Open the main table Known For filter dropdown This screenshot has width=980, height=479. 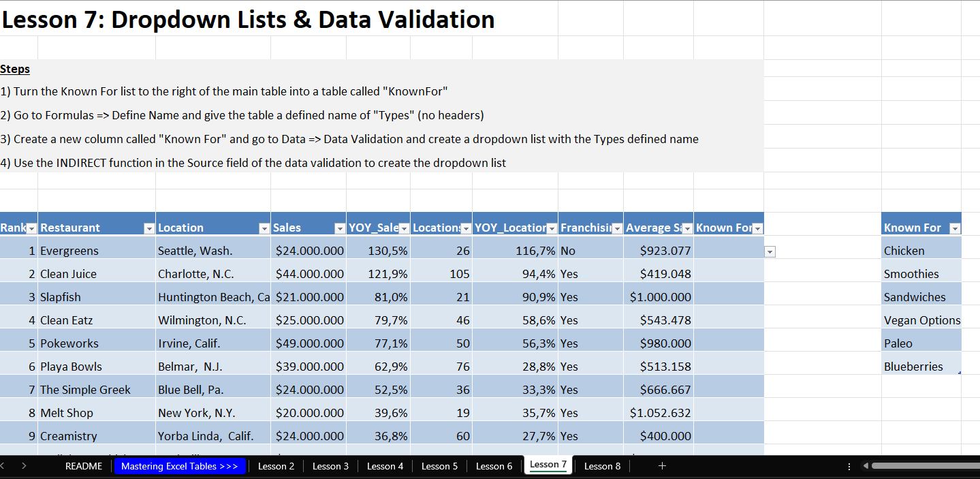click(x=757, y=228)
